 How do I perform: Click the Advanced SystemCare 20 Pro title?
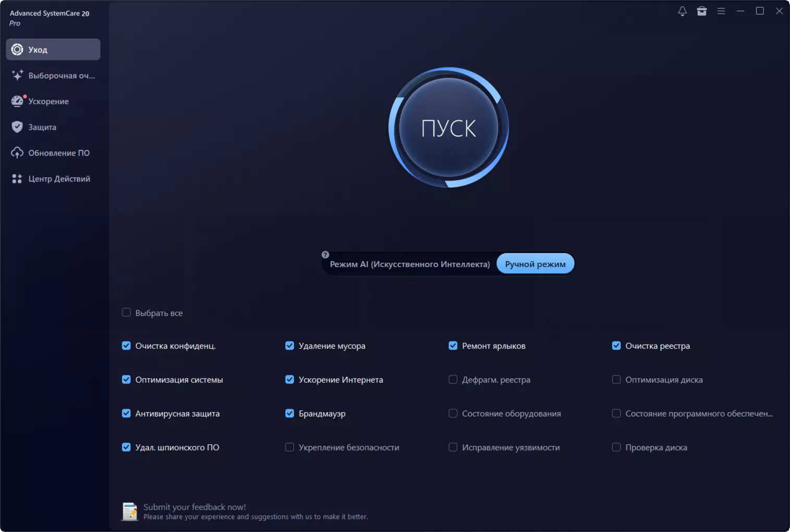(x=50, y=18)
